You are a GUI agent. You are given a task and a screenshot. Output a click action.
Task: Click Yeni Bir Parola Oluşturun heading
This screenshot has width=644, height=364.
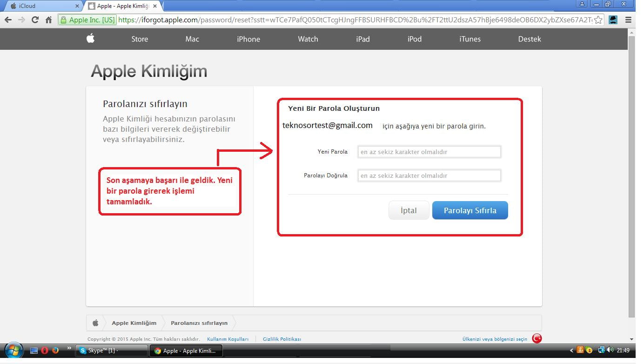pos(334,108)
